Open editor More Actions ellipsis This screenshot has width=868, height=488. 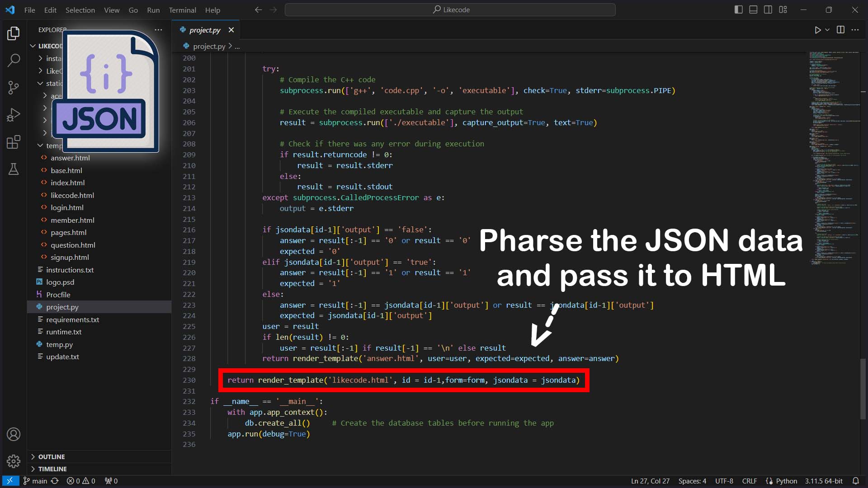[x=855, y=30]
